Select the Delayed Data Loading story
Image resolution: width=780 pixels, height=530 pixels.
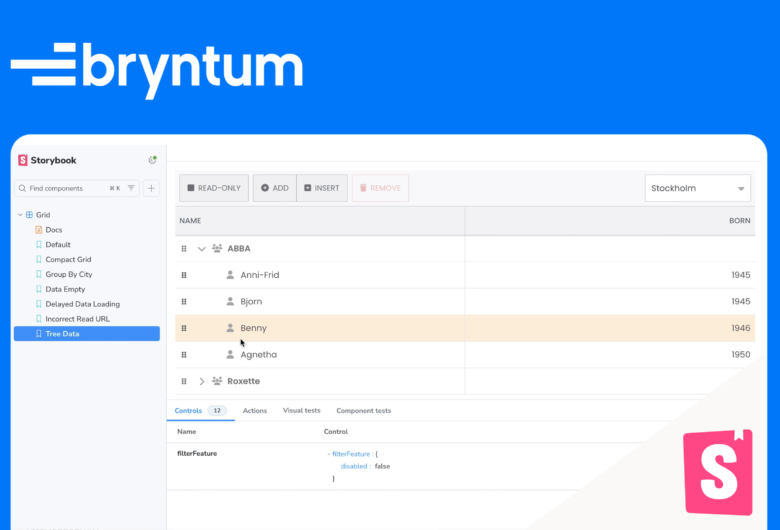click(83, 304)
